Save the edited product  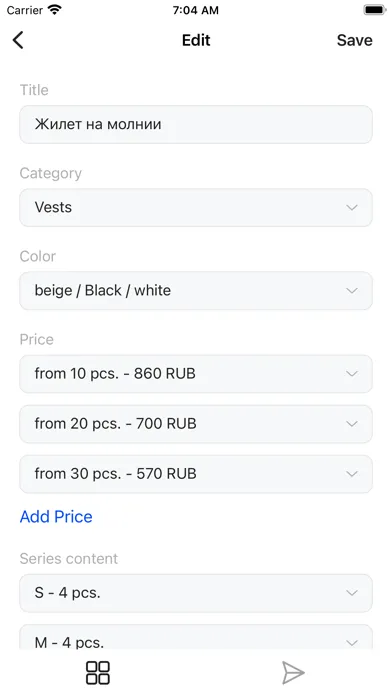[354, 40]
